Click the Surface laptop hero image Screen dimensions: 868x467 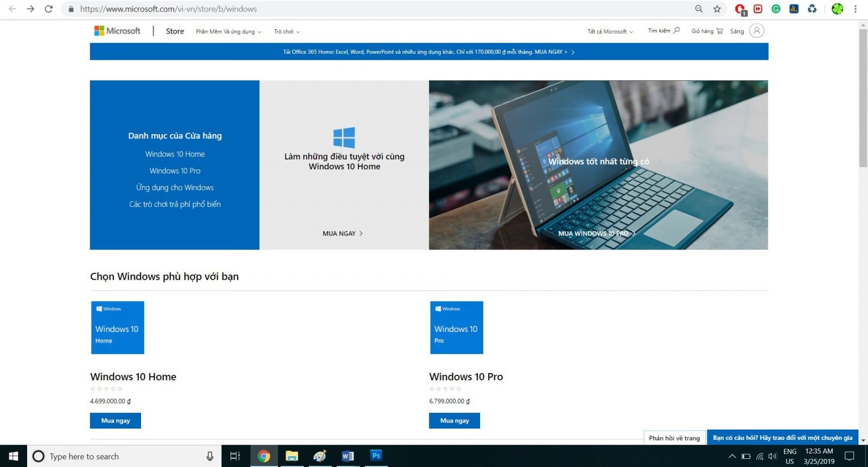(598, 165)
